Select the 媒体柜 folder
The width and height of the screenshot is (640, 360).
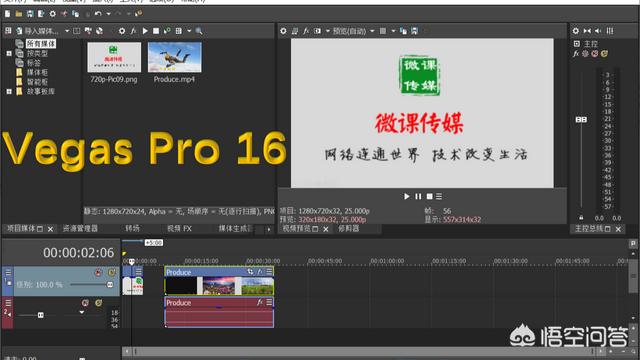(x=37, y=72)
